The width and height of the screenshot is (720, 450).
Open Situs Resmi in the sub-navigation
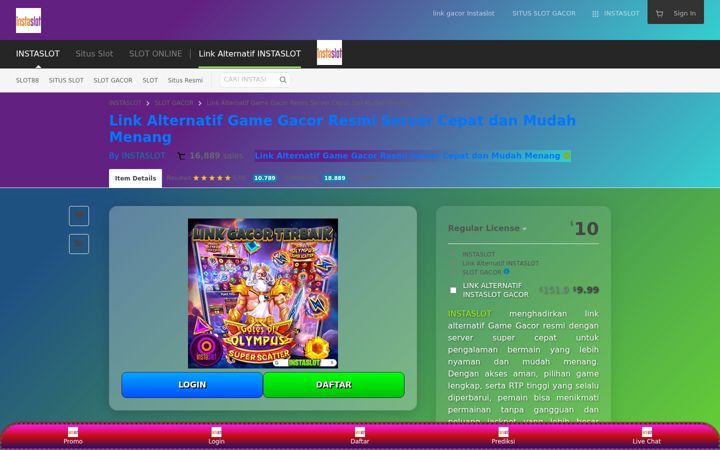(x=185, y=80)
